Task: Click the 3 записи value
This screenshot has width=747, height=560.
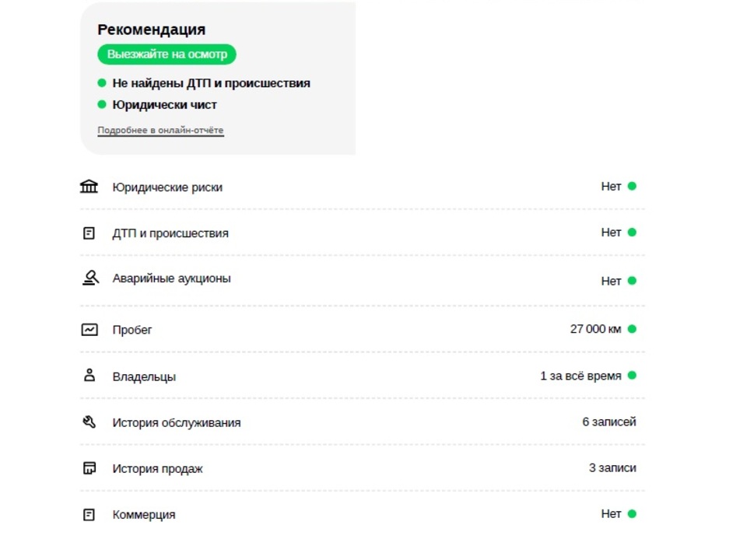Action: 612,468
